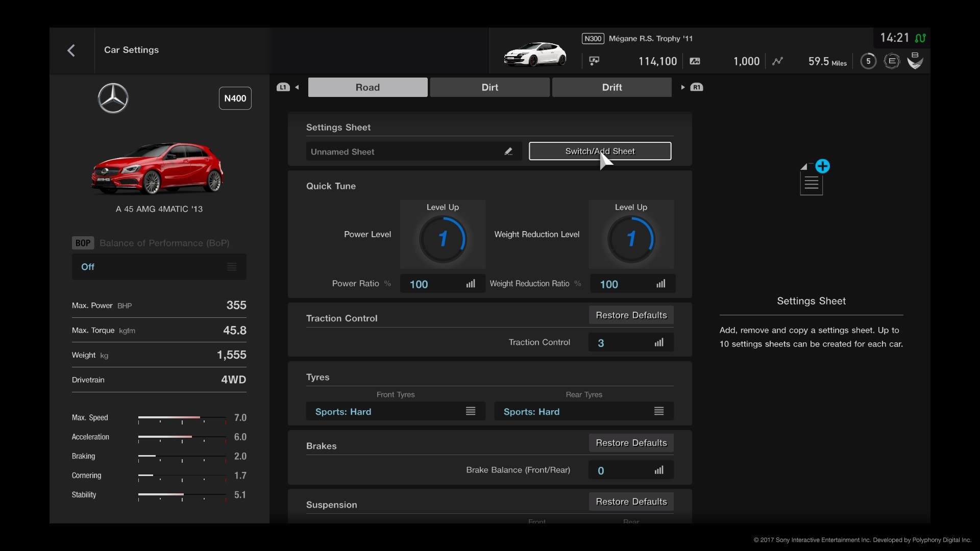
Task: Click the trophy achievement icon
Action: pos(915,61)
